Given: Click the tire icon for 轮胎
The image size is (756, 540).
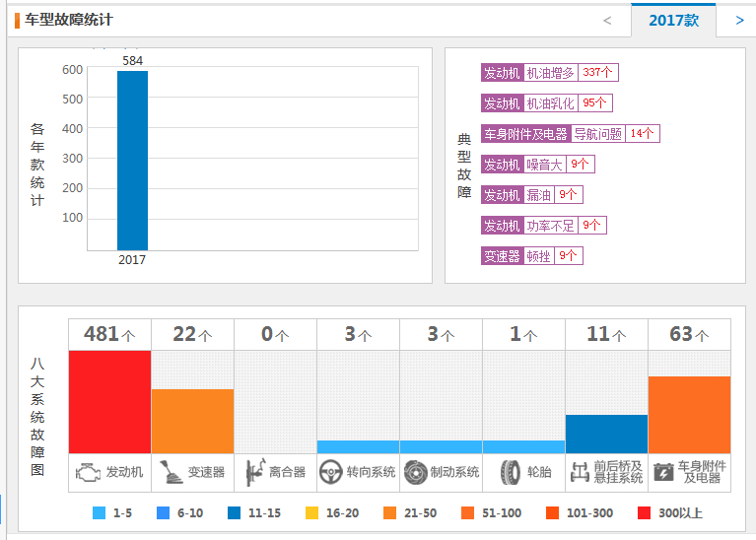Looking at the screenshot, I should pos(511,472).
